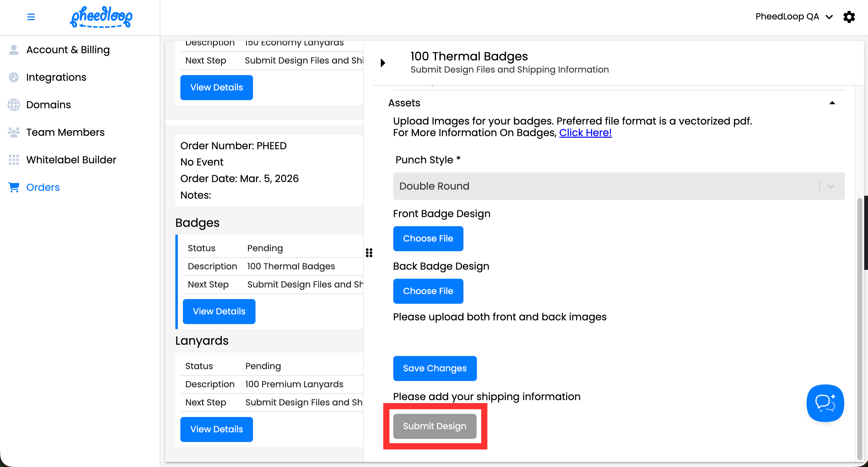Screen dimensions: 868x467
Task: Click Choose File for Front Badge Design
Action: tap(428, 239)
